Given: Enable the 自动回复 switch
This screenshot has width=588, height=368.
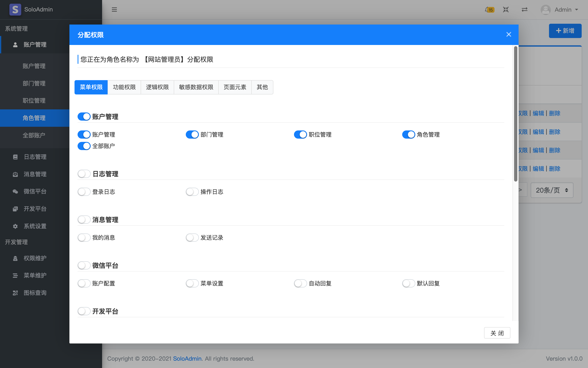Looking at the screenshot, I should point(300,283).
